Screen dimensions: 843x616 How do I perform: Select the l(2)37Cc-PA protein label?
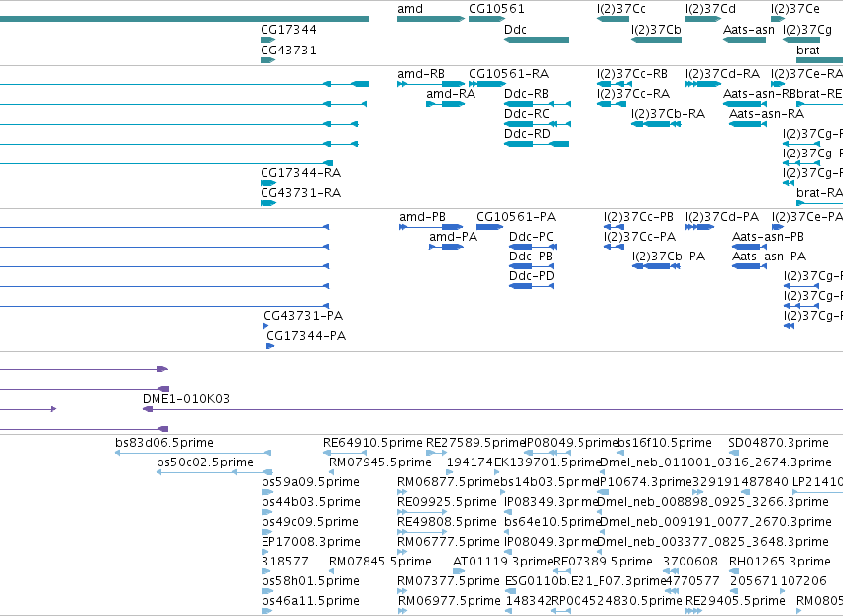pos(640,237)
